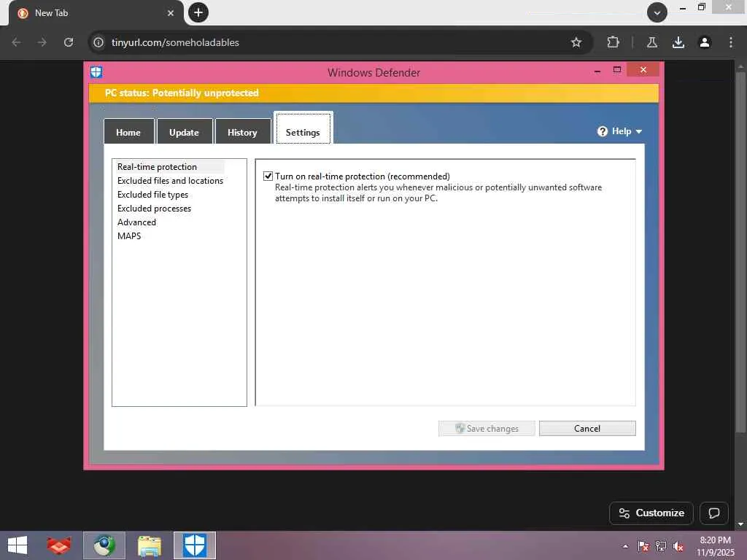Open a new tab with the plus button
Image resolution: width=747 pixels, height=560 pixels.
pyautogui.click(x=198, y=12)
